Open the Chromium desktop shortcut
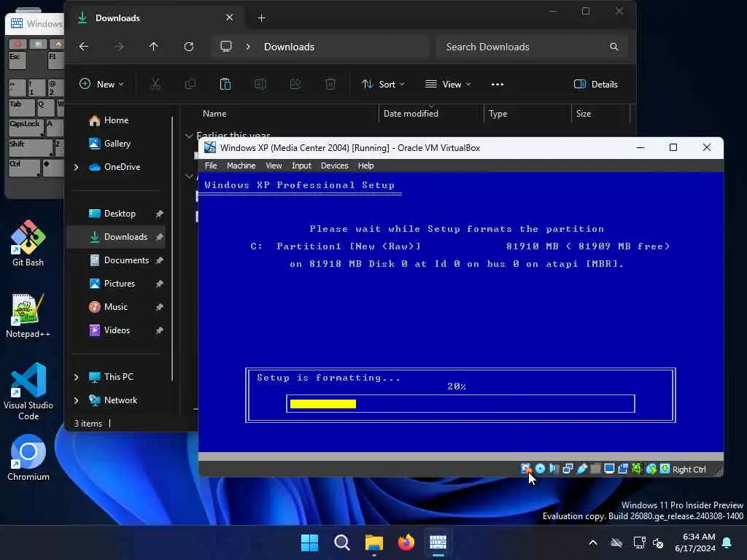This screenshot has height=560, width=747. point(28,457)
